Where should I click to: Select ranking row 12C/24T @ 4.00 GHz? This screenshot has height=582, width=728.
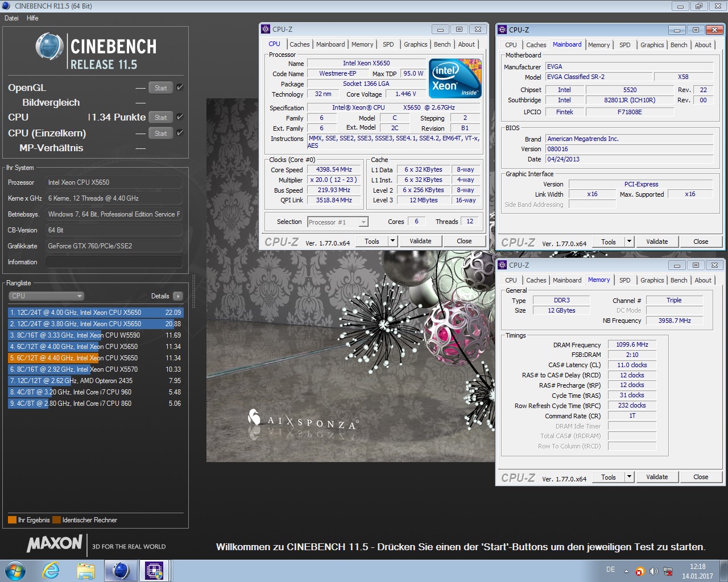[x=96, y=313]
